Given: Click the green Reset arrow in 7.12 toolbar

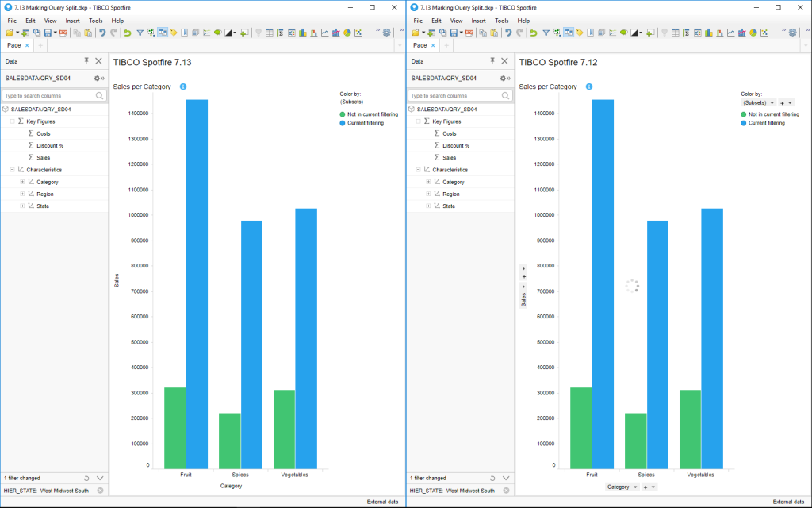Looking at the screenshot, I should [533, 32].
